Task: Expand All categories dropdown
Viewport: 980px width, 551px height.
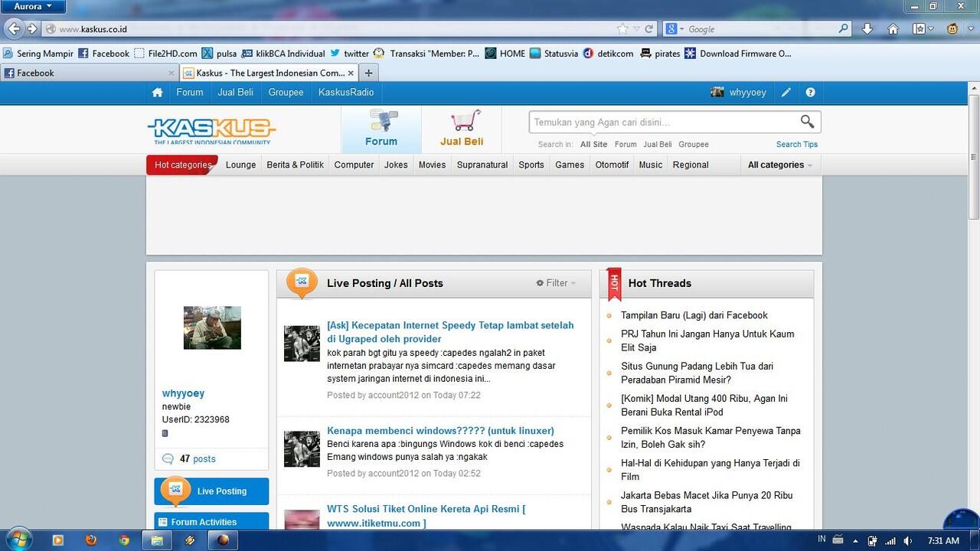Action: click(779, 165)
